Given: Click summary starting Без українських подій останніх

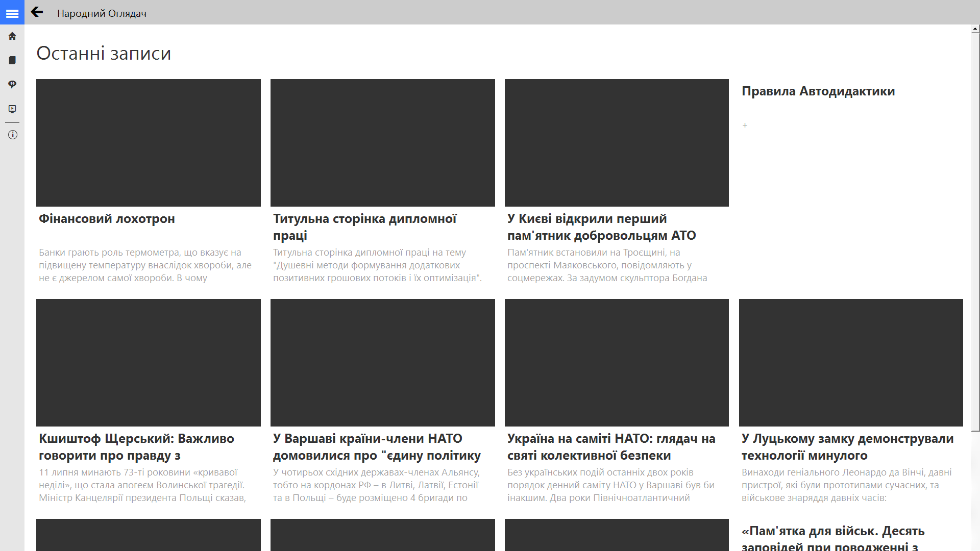Looking at the screenshot, I should pyautogui.click(x=611, y=485).
